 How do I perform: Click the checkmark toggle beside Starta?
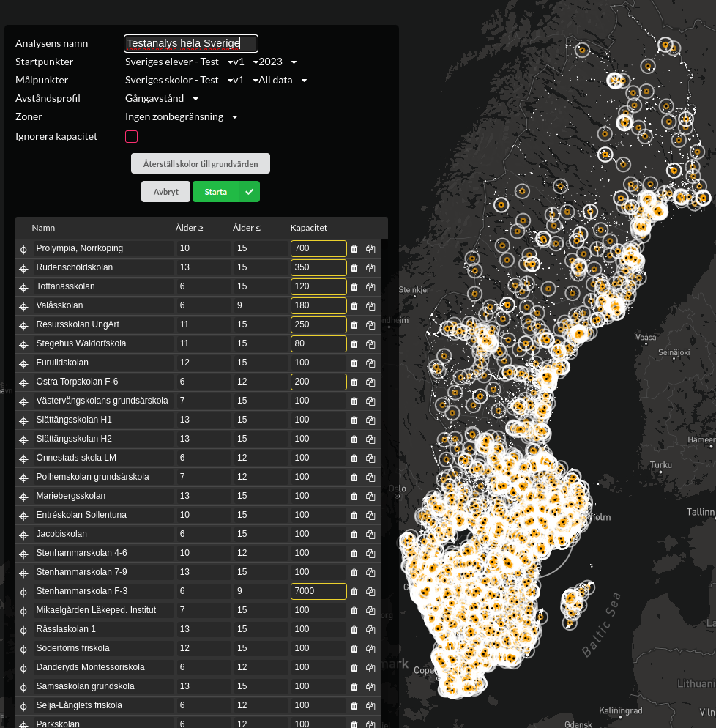point(250,192)
